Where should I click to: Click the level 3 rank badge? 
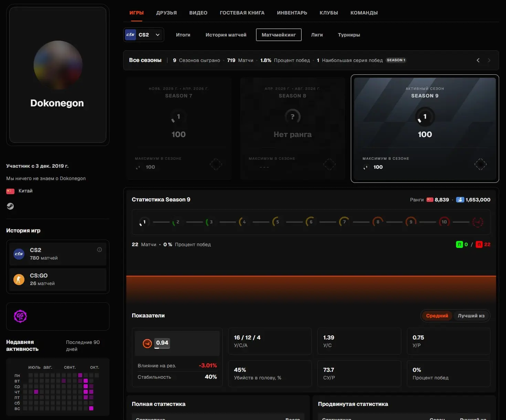(x=211, y=222)
